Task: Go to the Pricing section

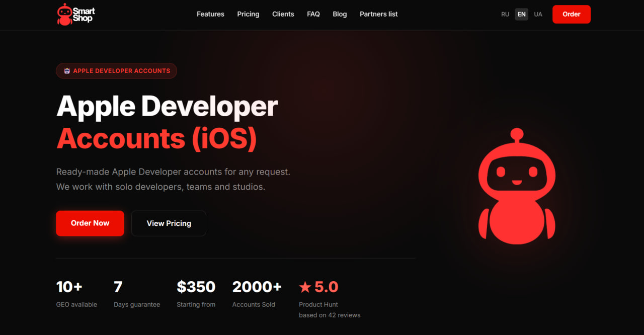Action: click(248, 14)
